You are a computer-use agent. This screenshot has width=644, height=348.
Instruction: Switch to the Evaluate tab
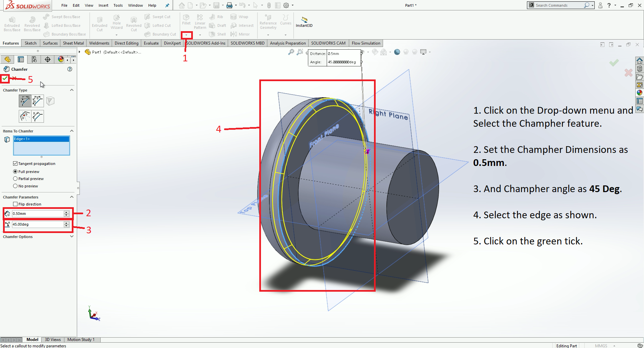point(151,43)
